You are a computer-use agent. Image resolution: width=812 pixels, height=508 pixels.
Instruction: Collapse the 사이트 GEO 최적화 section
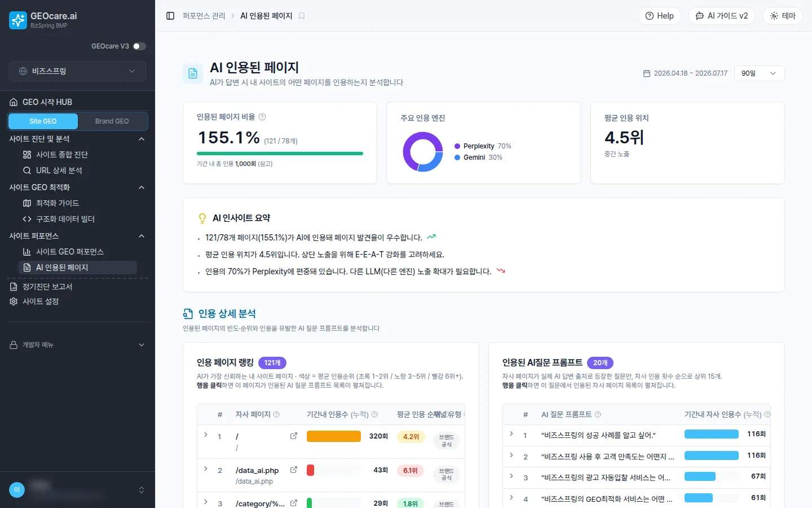tap(142, 187)
